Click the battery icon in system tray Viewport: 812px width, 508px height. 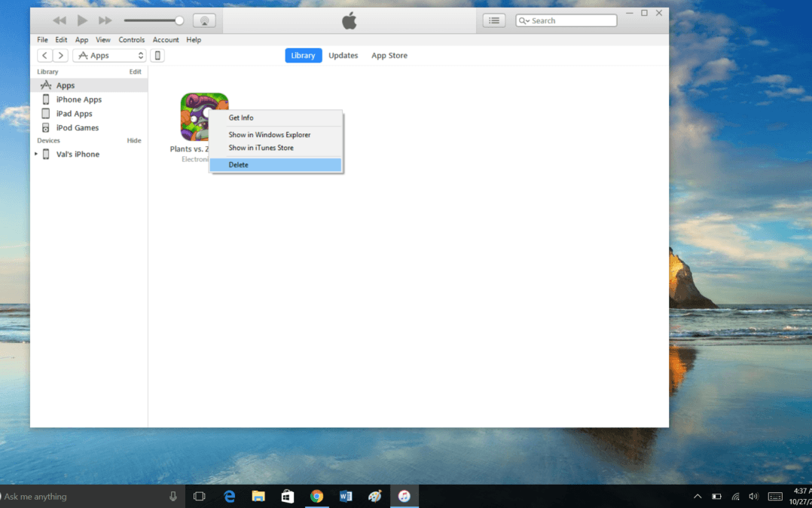(x=717, y=497)
